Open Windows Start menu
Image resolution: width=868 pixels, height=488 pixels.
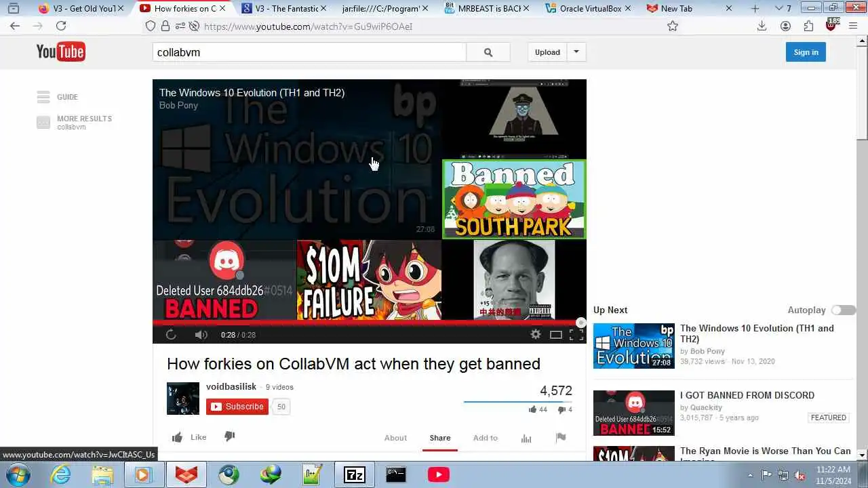pos(18,474)
